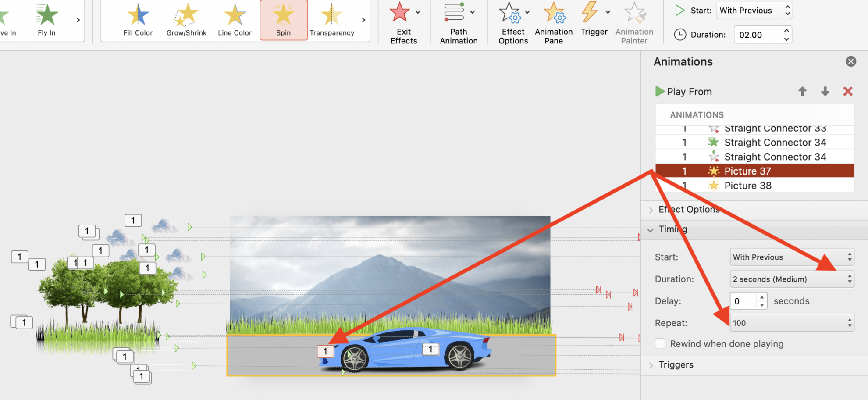Toggle the Animation Pane button

coord(554,23)
